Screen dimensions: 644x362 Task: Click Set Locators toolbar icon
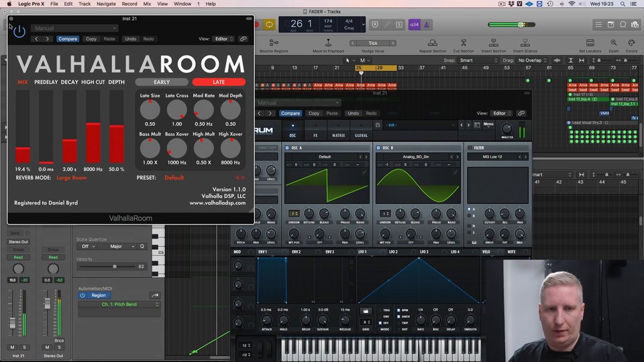tap(590, 43)
